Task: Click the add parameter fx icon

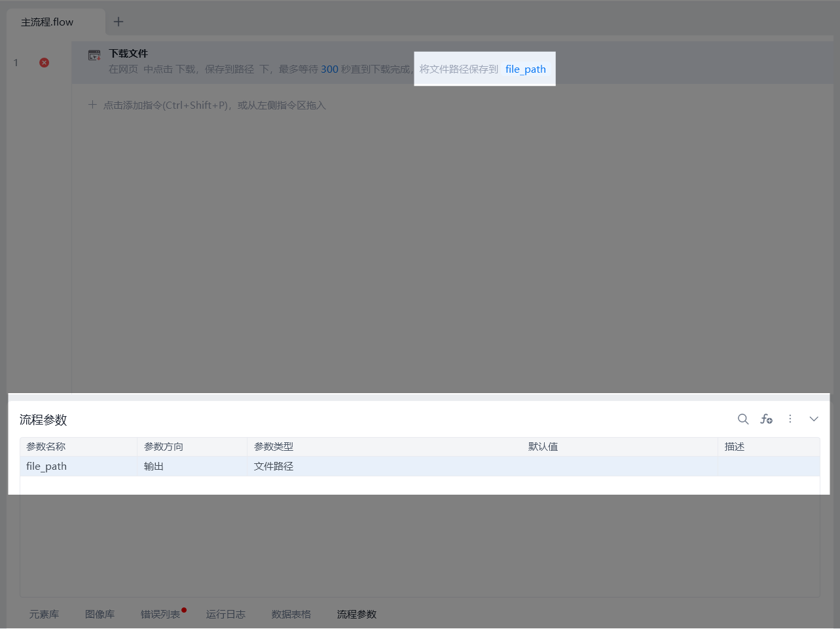Action: click(x=766, y=419)
